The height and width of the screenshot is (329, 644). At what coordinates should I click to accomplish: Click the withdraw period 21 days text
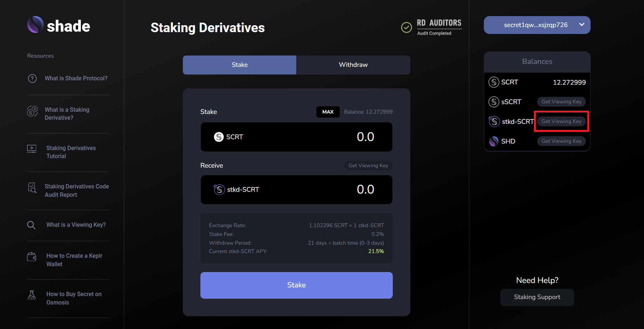(x=346, y=243)
